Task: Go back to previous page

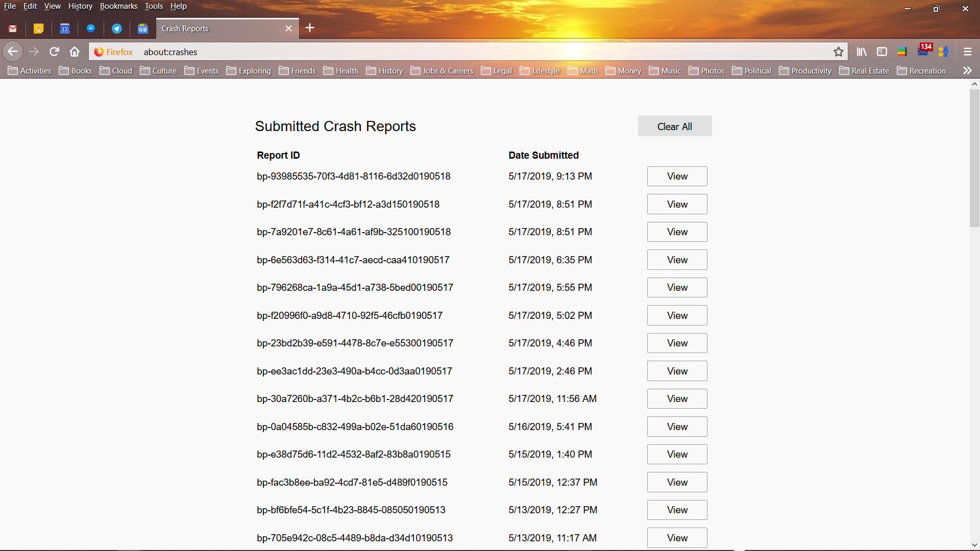Action: click(x=13, y=52)
